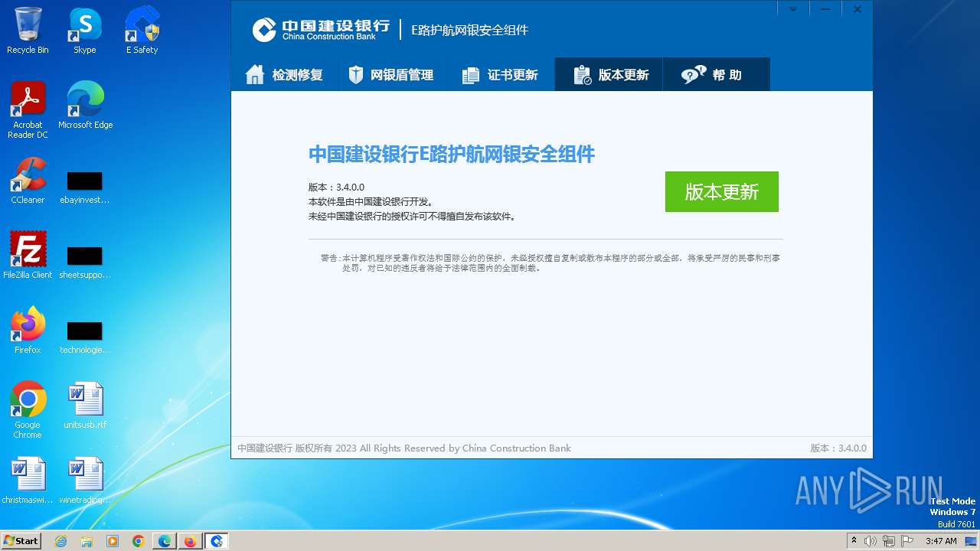Viewport: 980px width, 551px height.
Task: Open Edge from the taskbar
Action: (165, 541)
